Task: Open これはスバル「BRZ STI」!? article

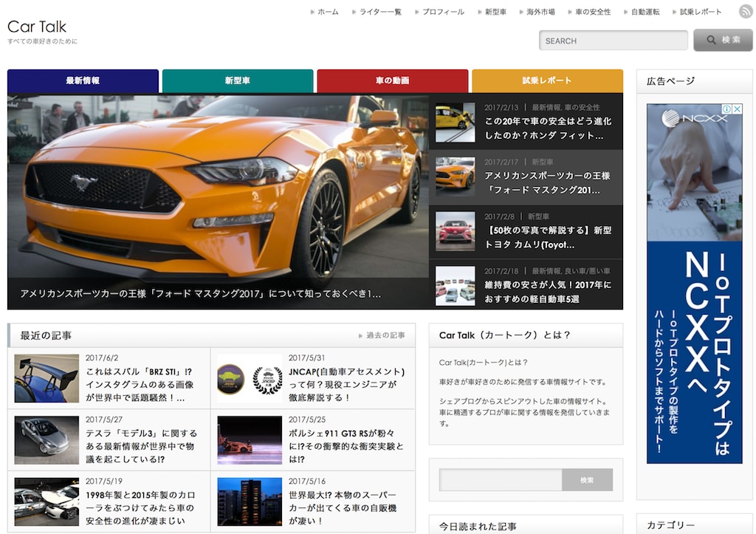Action: click(x=140, y=385)
